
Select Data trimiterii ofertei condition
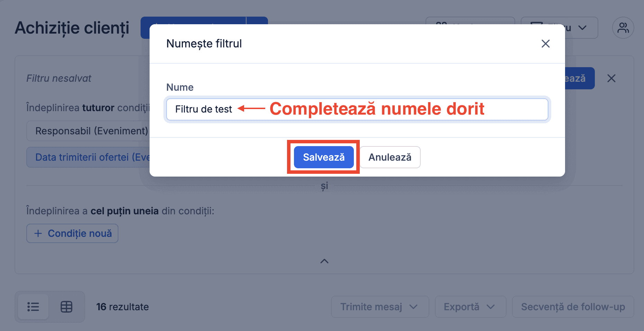coord(88,157)
